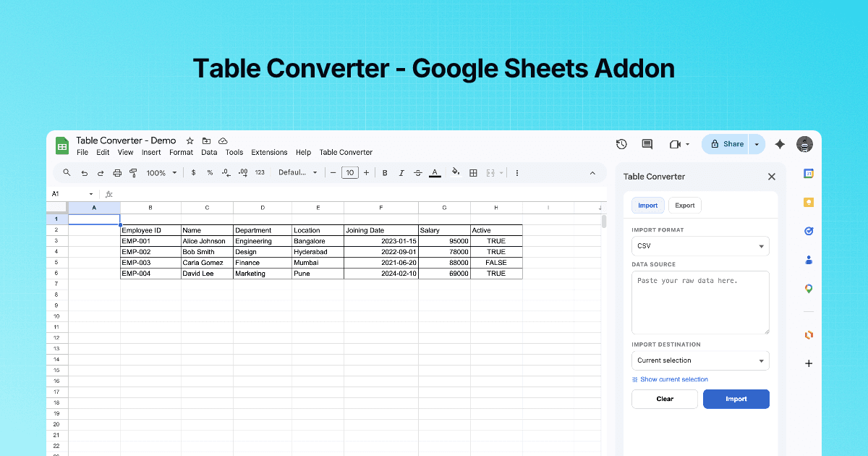Open the Gemini sparkle icon
The width and height of the screenshot is (868, 456).
click(780, 144)
